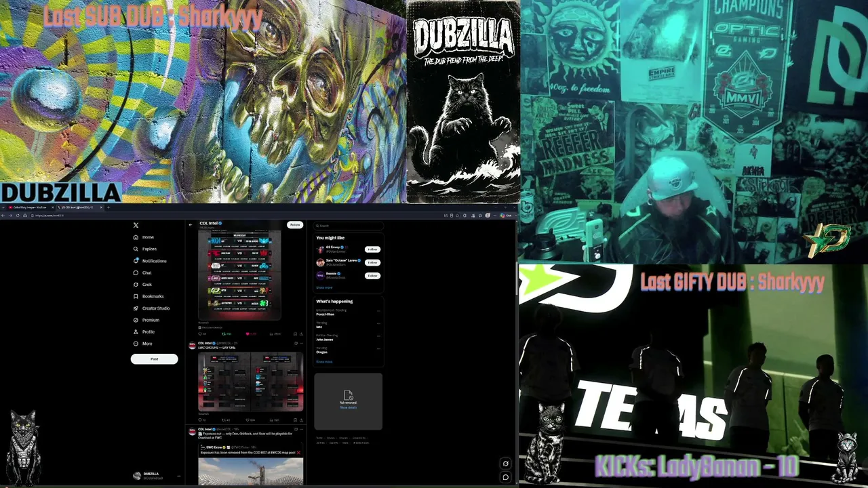Ask Grok about the EWC GROUPS post
Viewport: 868px width, 488px height.
point(295,344)
